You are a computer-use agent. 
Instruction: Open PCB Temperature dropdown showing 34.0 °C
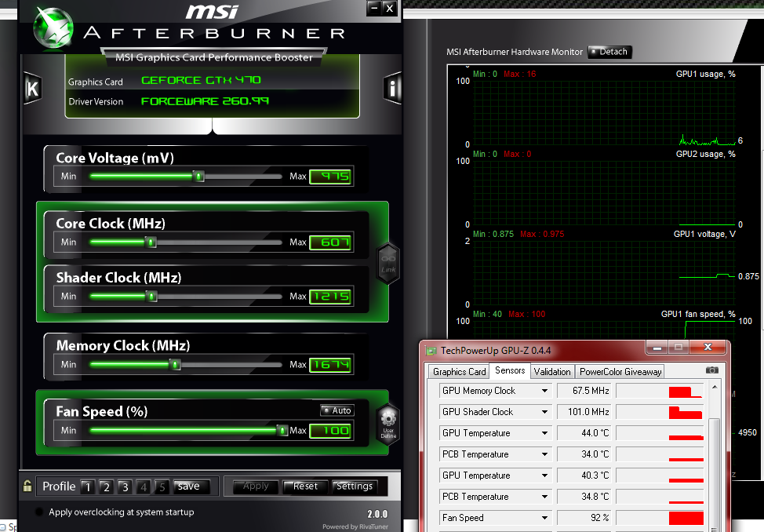[544, 454]
